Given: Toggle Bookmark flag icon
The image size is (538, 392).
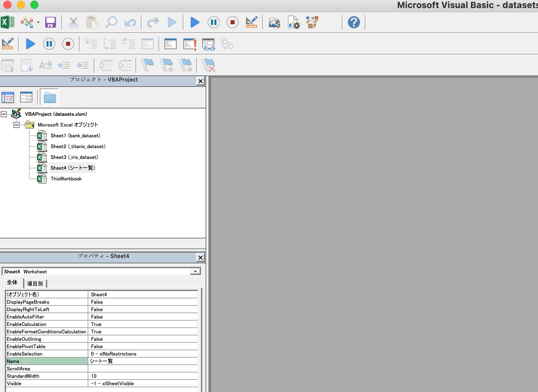Looking at the screenshot, I should point(147,65).
